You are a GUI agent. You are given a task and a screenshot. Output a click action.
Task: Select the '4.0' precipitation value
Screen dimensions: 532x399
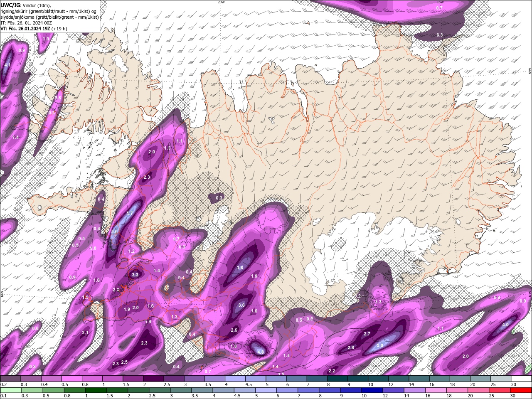506,325
